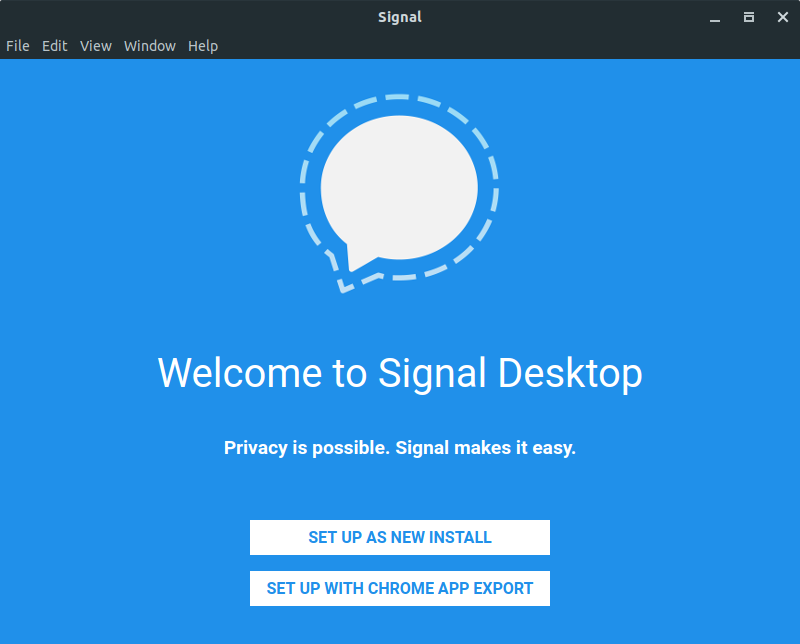Click the Signal speech bubble logo
Screen dimensions: 800x644
pos(399,193)
